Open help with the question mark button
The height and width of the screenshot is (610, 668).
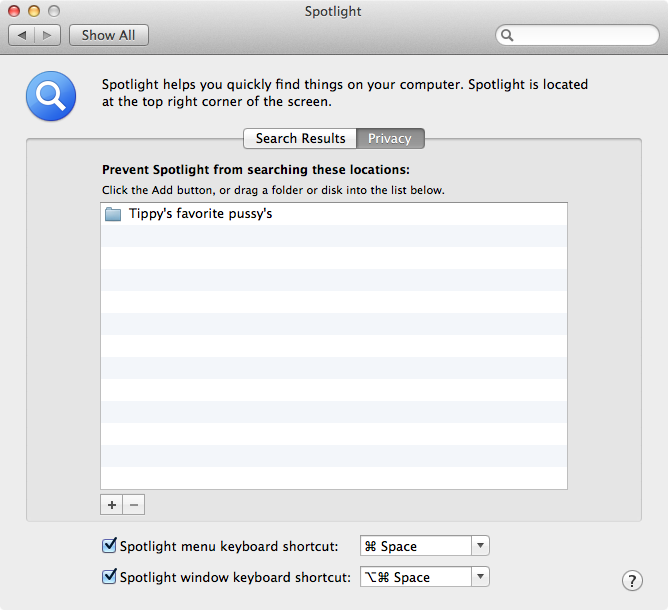tap(632, 581)
